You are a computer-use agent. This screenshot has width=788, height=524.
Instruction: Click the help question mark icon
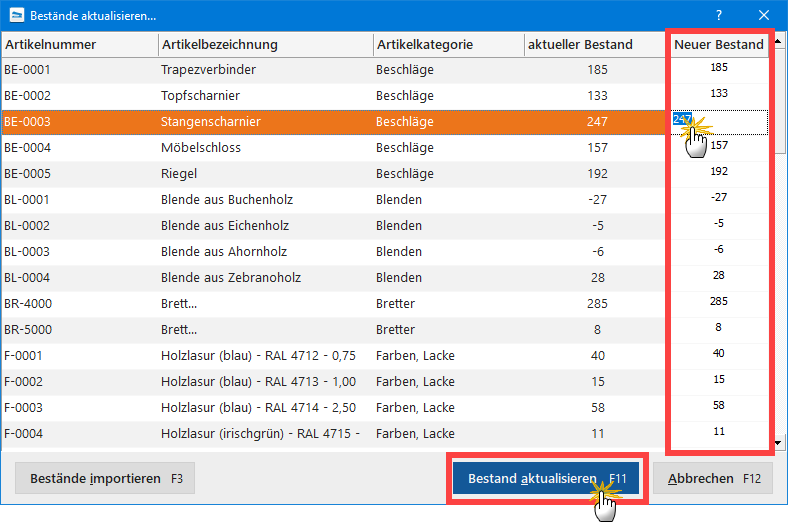coord(719,16)
